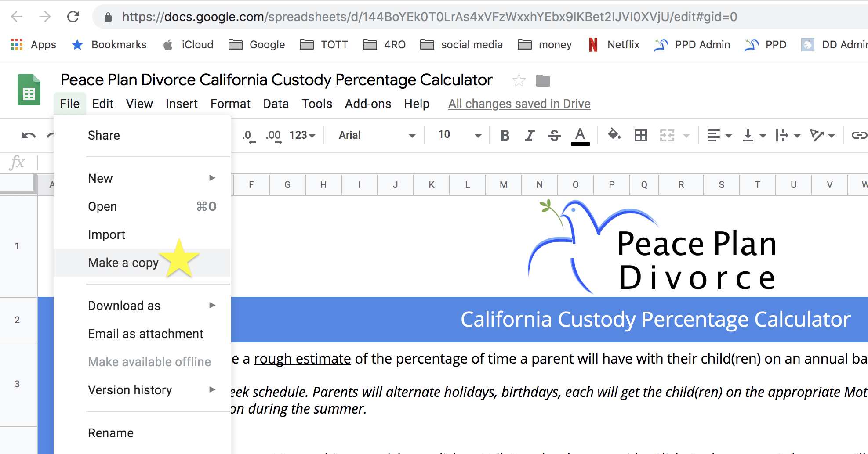Open horizontal align dropdown

point(719,135)
